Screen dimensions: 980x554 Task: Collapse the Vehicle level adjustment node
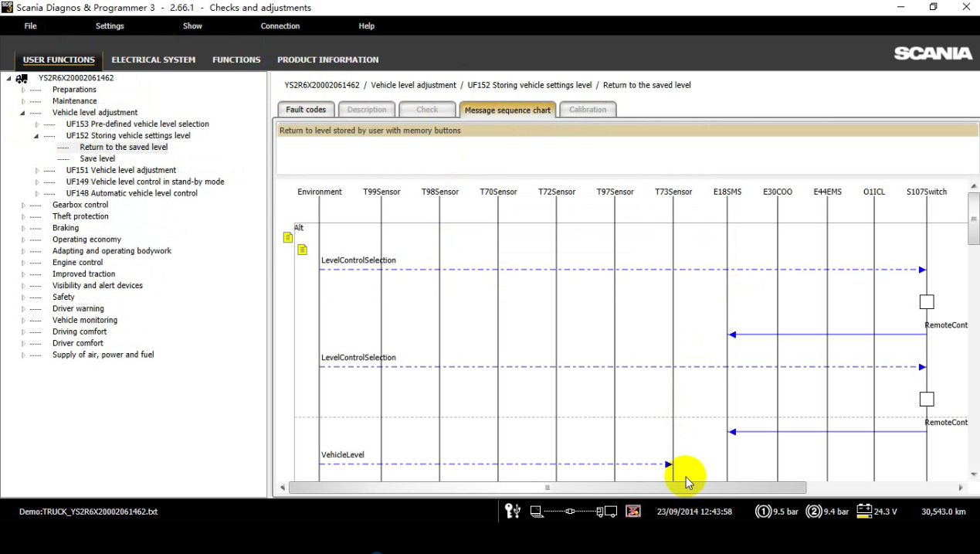coord(23,113)
